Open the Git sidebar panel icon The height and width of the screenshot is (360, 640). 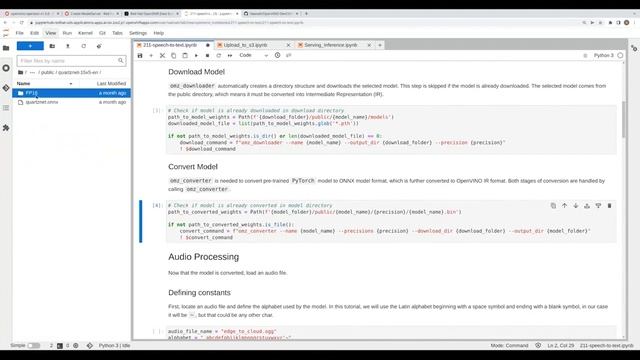click(x=6, y=88)
